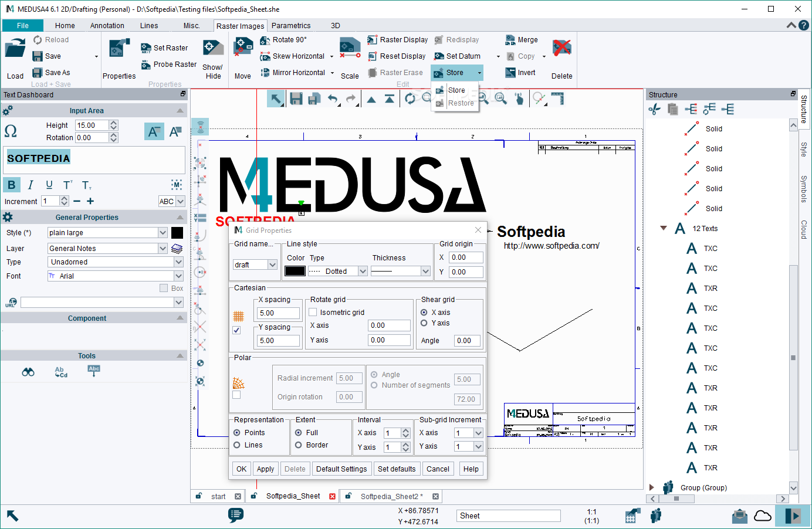Viewport: 812px width, 529px height.
Task: Click the binoculars find tool
Action: (28, 372)
